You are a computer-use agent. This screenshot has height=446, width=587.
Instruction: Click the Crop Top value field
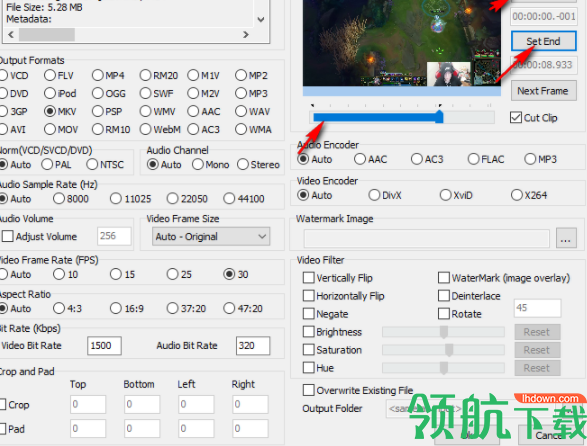(x=88, y=404)
